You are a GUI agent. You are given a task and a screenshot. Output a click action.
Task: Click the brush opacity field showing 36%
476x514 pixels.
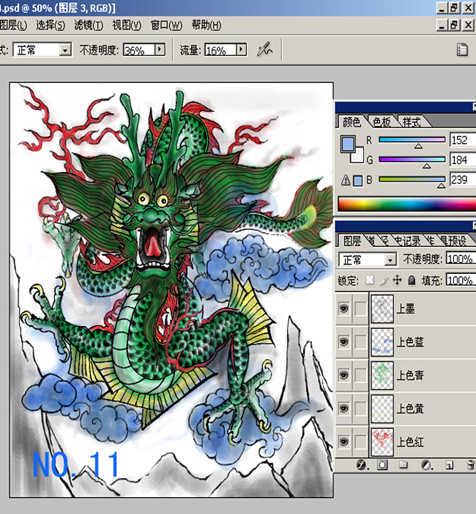click(139, 50)
